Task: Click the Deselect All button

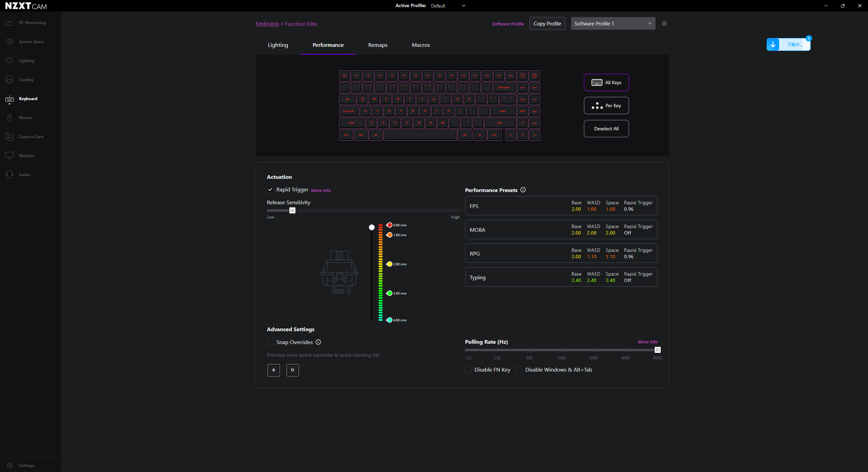Action: tap(606, 129)
